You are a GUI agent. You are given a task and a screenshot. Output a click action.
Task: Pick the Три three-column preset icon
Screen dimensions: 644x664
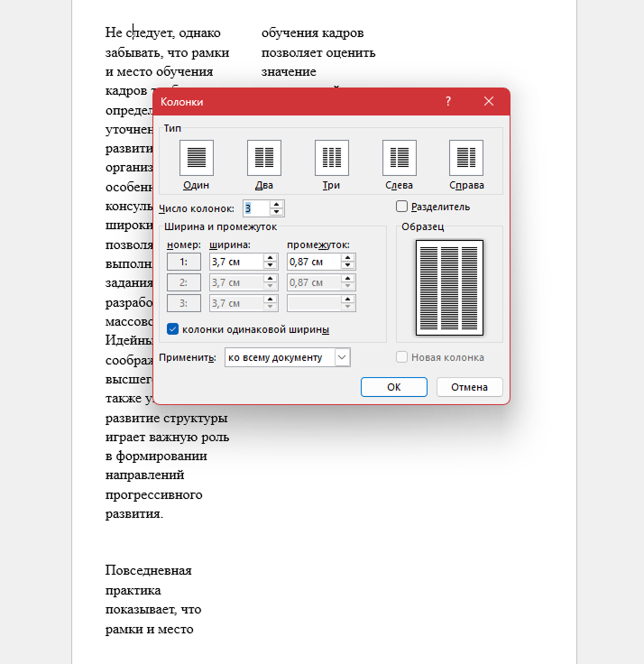332,158
